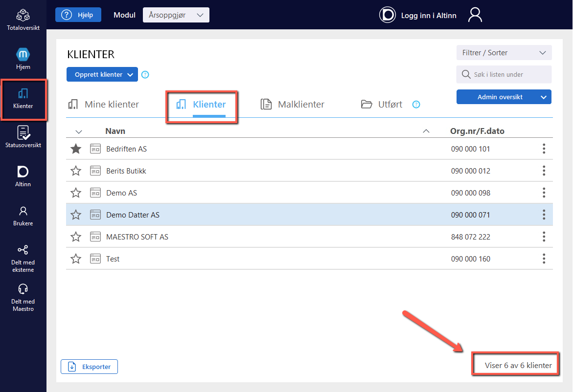The width and height of the screenshot is (573, 392).
Task: Click the Altinn logo icon in header
Action: point(388,15)
